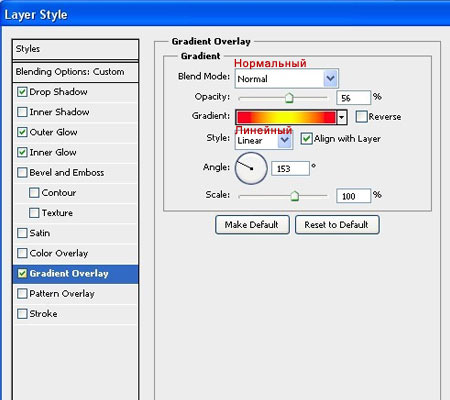Open the gradient picker arrow
450x400 pixels.
342,117
